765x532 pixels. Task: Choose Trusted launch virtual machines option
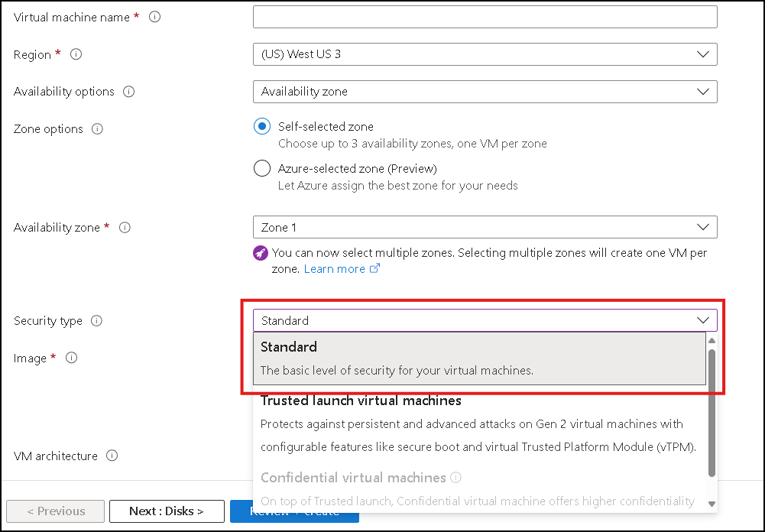[480, 423]
